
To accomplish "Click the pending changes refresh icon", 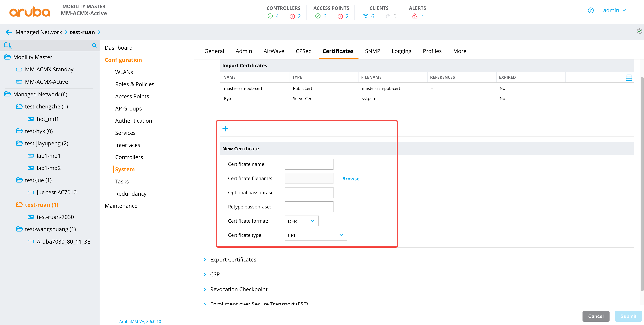I will [x=639, y=31].
